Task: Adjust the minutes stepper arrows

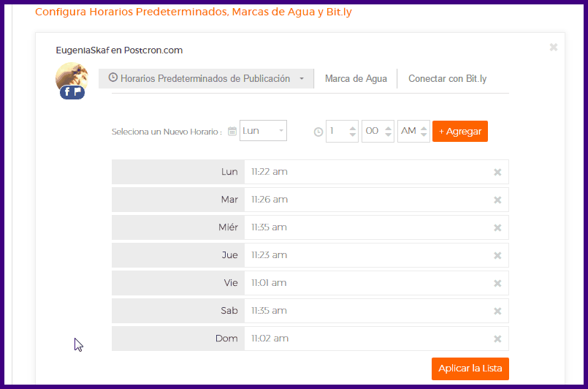Action: pos(389,132)
